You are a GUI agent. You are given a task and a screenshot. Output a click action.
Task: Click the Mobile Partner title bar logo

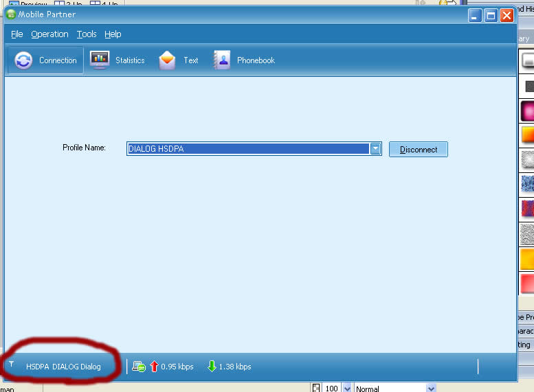pyautogui.click(x=11, y=14)
